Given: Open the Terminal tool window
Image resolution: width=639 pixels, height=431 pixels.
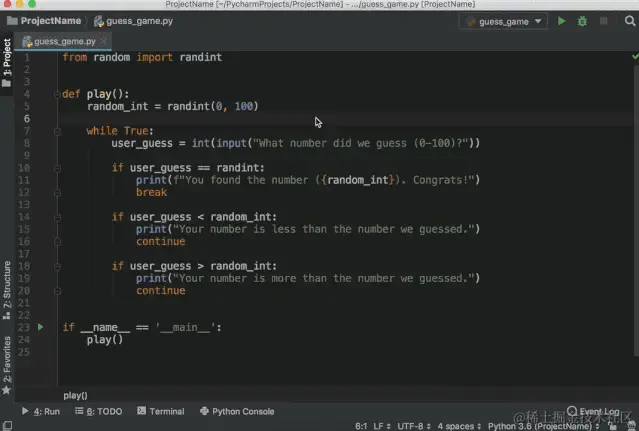Looking at the screenshot, I should 161,411.
